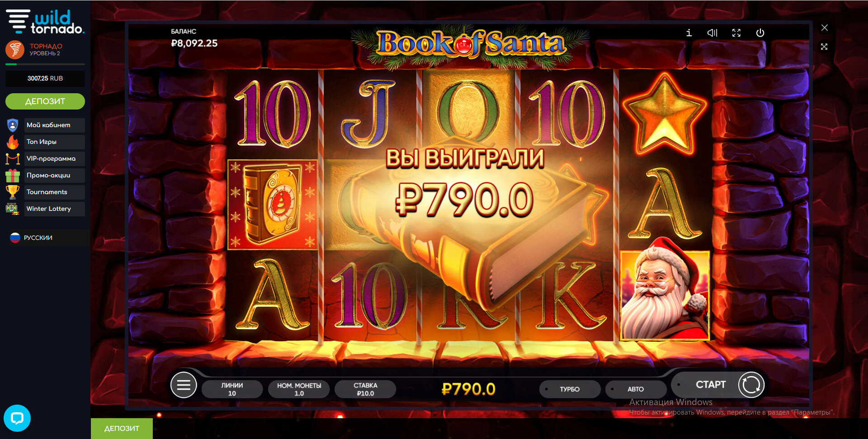The width and height of the screenshot is (868, 439).
Task: Click the Старт button
Action: click(x=710, y=385)
